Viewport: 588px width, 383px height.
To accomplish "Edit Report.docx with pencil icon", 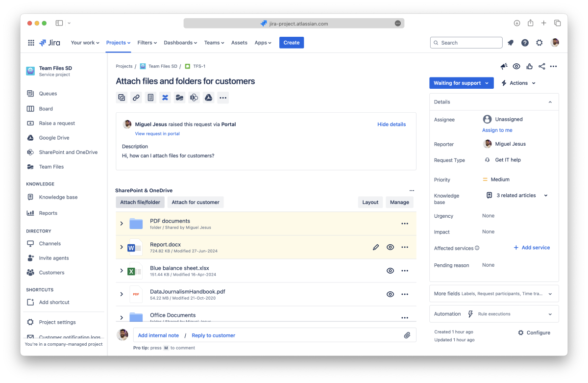I will pyautogui.click(x=376, y=247).
